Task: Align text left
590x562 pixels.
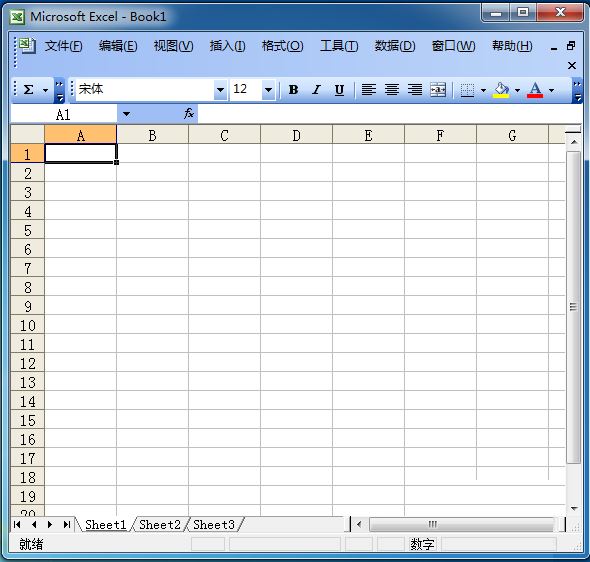Action: tap(369, 90)
